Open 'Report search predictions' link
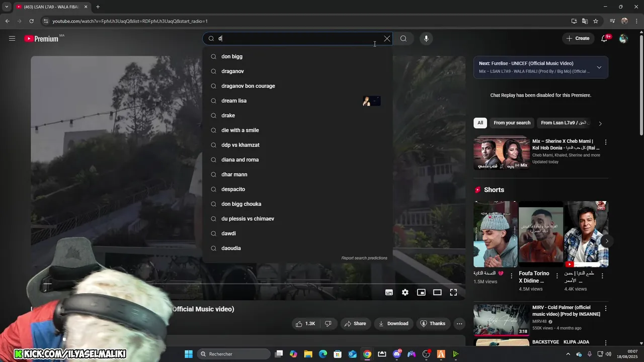The height and width of the screenshot is (362, 644). tap(364, 258)
